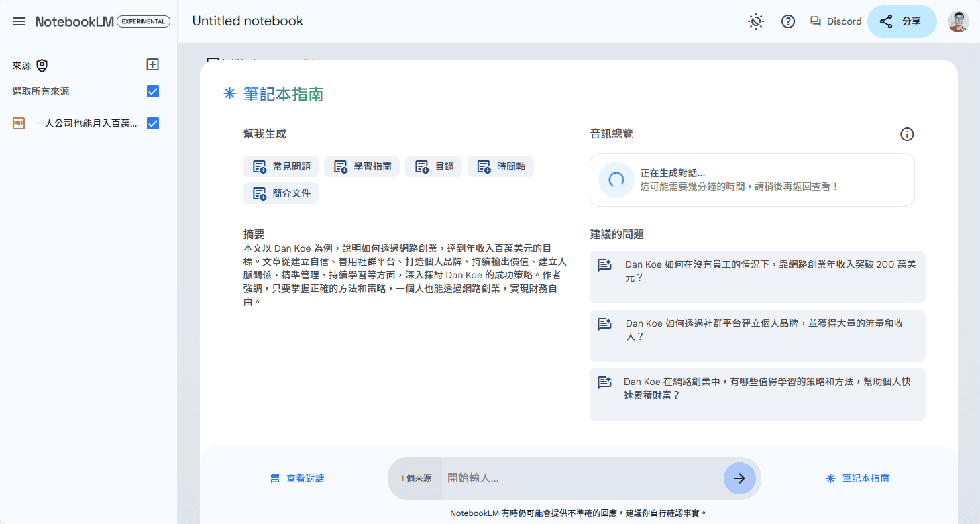Click the 摘要 summary heading
Image resolution: width=980 pixels, height=524 pixels.
254,234
